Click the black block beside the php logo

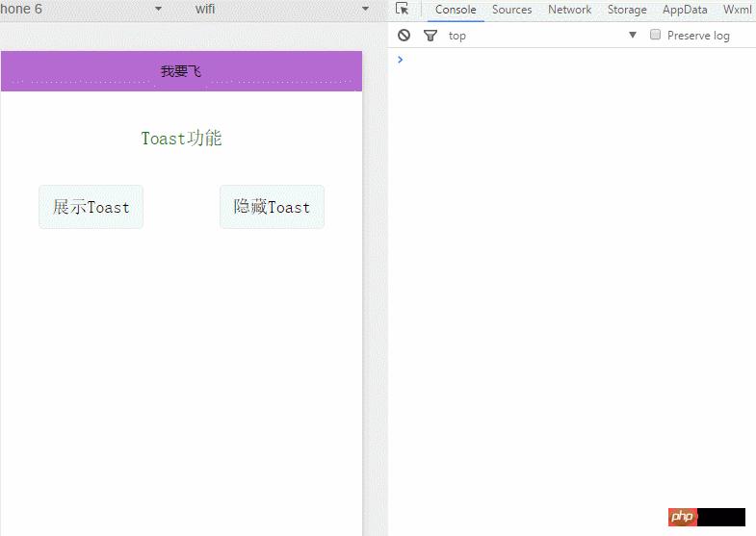pos(721,517)
